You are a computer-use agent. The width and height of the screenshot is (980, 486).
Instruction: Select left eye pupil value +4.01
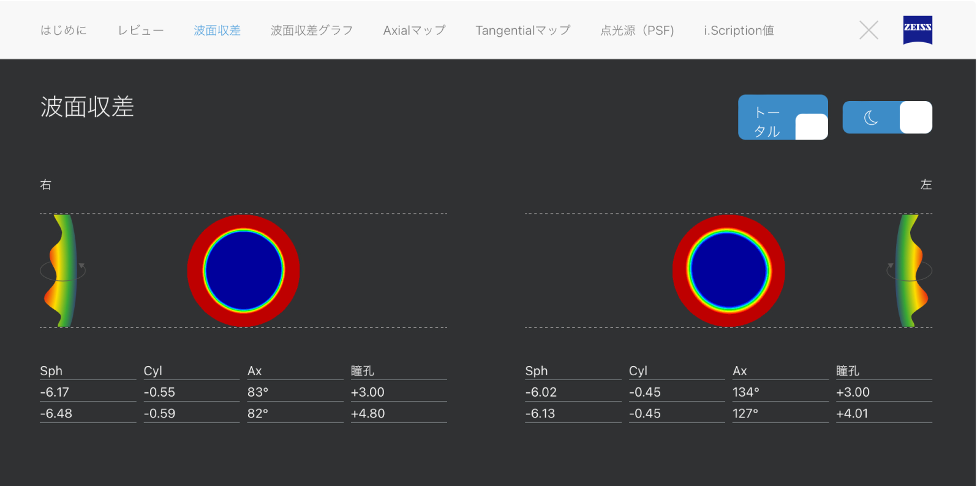coord(852,413)
